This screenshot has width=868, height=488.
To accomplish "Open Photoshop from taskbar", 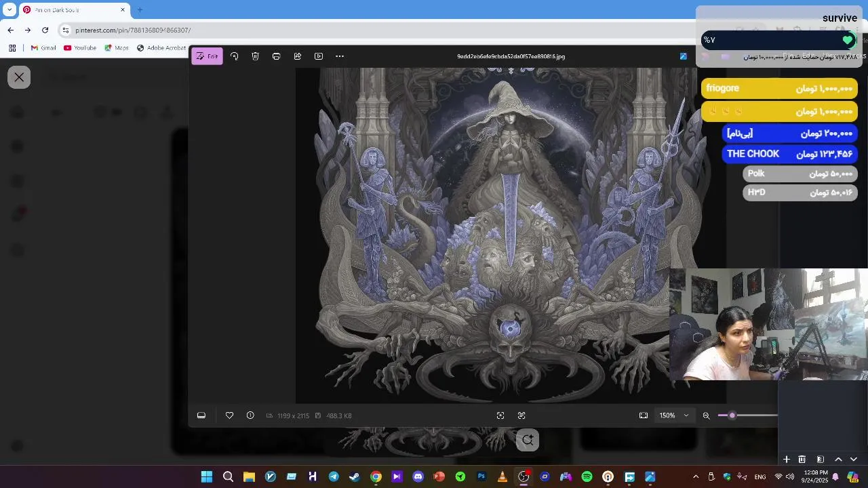I will 481,477.
